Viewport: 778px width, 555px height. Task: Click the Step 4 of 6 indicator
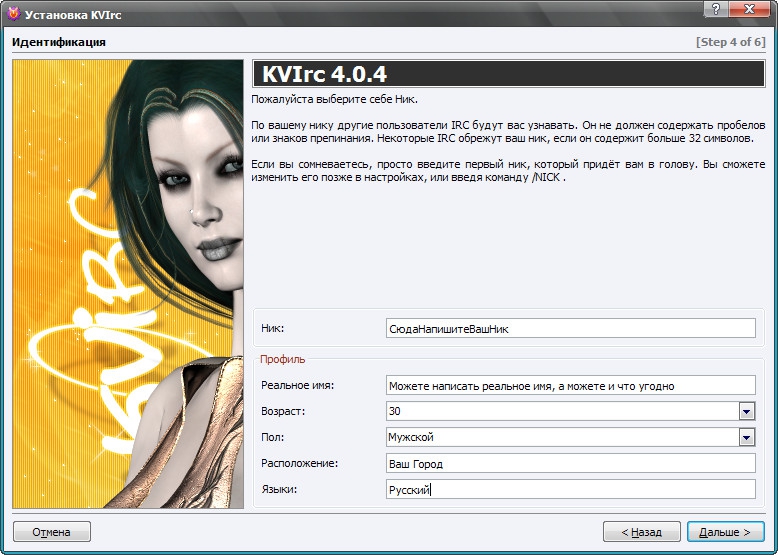click(731, 42)
